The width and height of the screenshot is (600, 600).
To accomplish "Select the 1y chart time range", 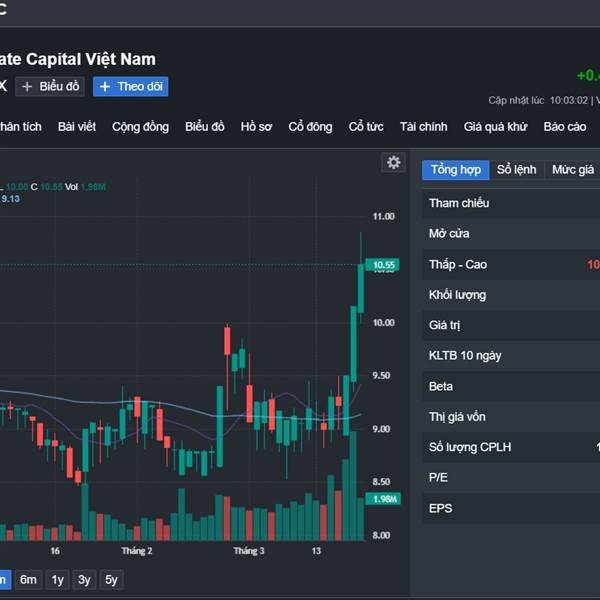I will pyautogui.click(x=58, y=580).
